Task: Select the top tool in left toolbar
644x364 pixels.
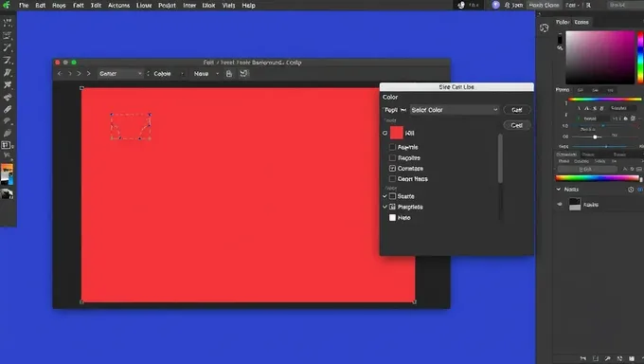Action: coord(8,23)
